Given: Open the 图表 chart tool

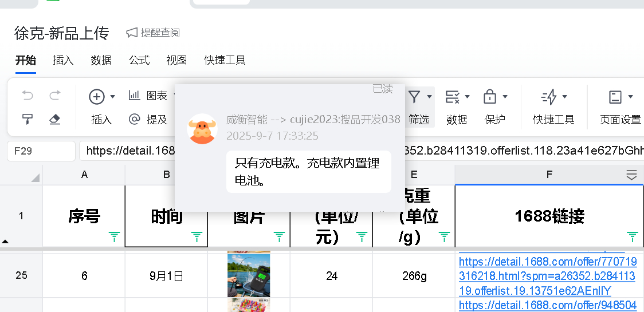Looking at the screenshot, I should (x=148, y=96).
